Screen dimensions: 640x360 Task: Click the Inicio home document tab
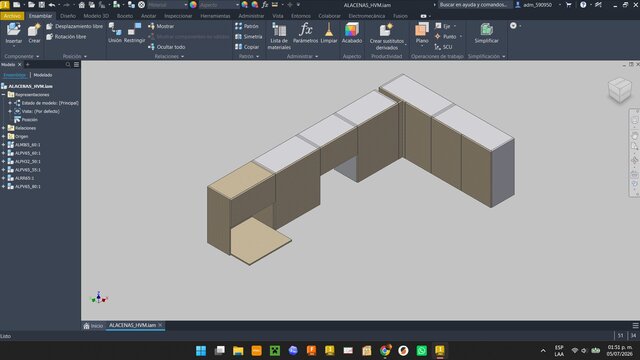pyautogui.click(x=93, y=326)
